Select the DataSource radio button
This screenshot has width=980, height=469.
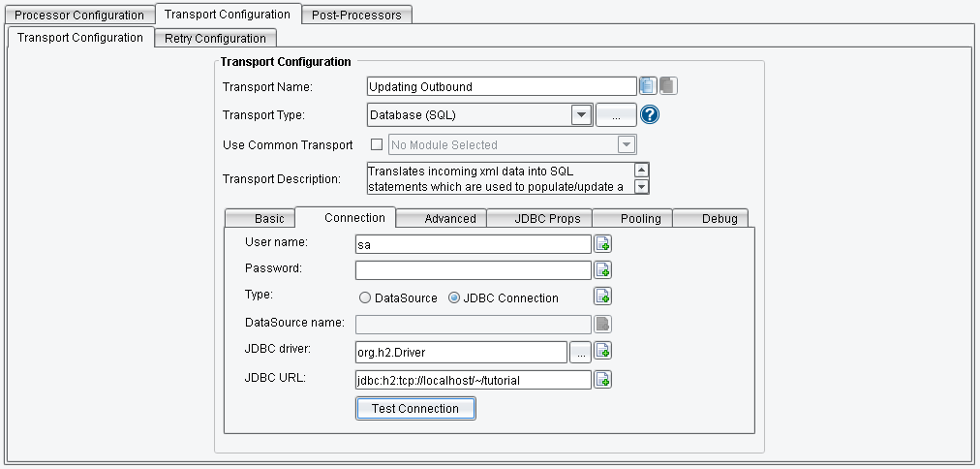tap(365, 297)
